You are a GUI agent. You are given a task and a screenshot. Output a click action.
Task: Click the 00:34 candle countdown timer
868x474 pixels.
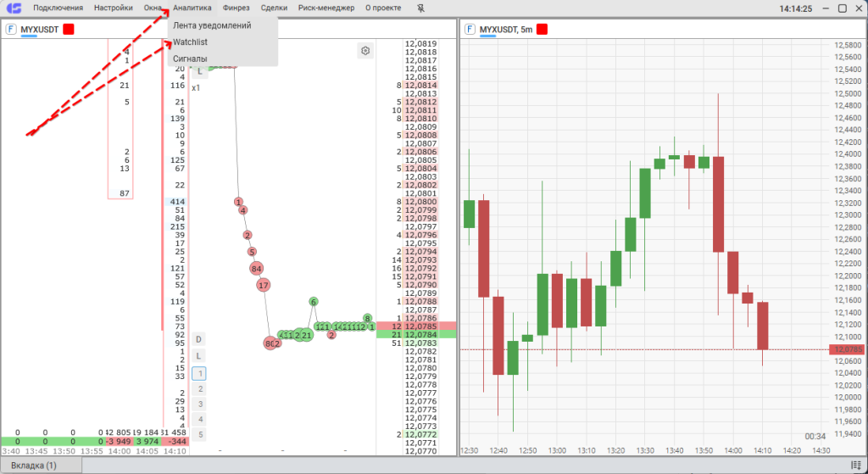pyautogui.click(x=815, y=437)
